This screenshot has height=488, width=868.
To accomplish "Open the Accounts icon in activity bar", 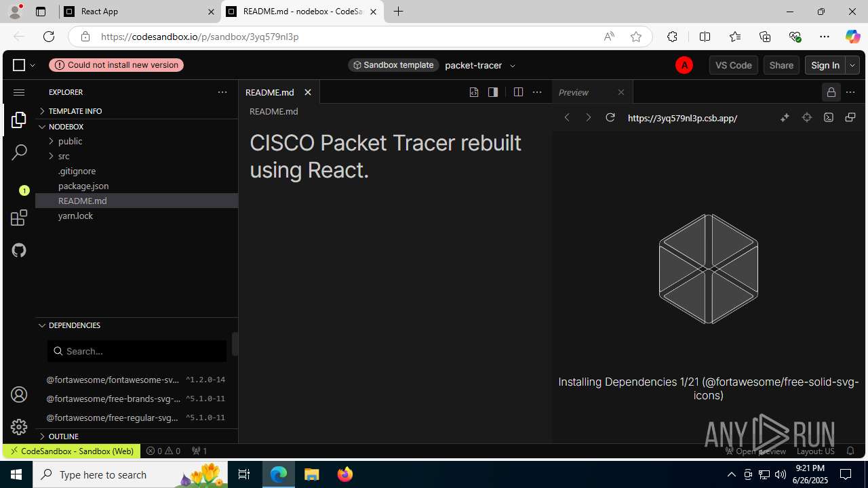I will tap(19, 394).
